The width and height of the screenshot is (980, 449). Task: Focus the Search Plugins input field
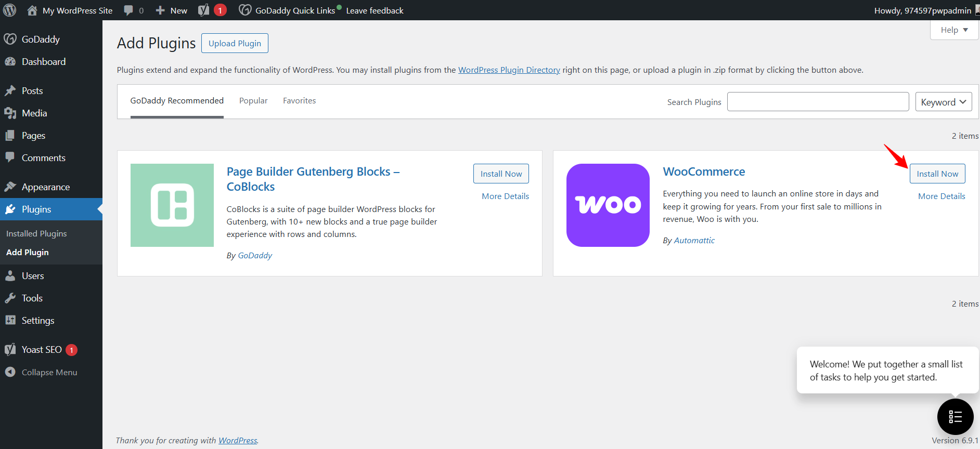pos(818,102)
